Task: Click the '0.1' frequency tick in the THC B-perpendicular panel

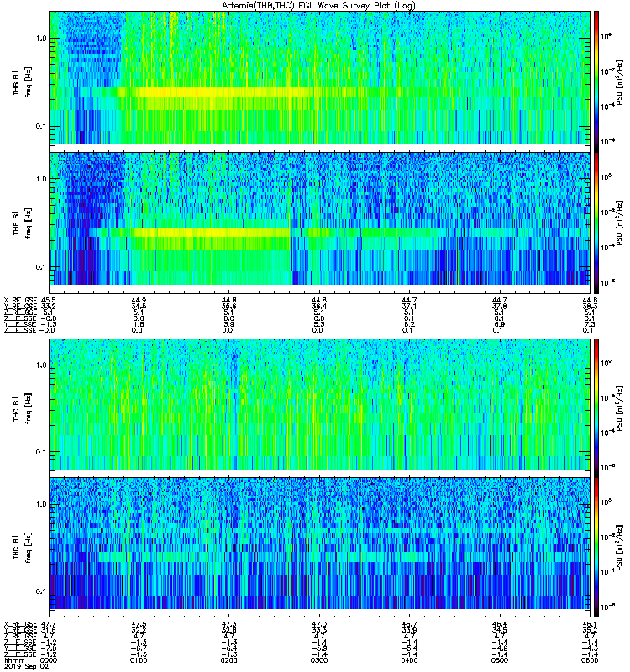Action: point(40,452)
